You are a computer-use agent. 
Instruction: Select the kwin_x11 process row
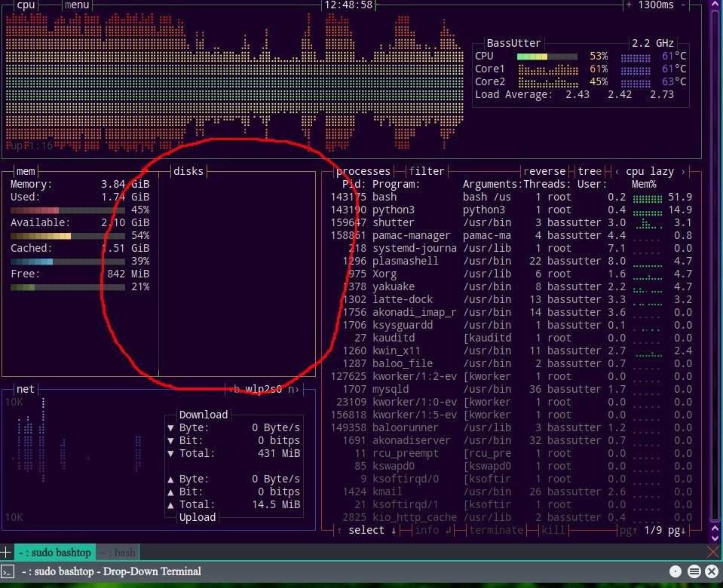click(511, 351)
